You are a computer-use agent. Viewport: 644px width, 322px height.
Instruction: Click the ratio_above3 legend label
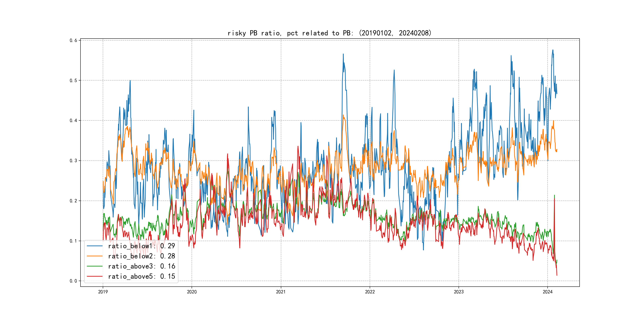[141, 266]
